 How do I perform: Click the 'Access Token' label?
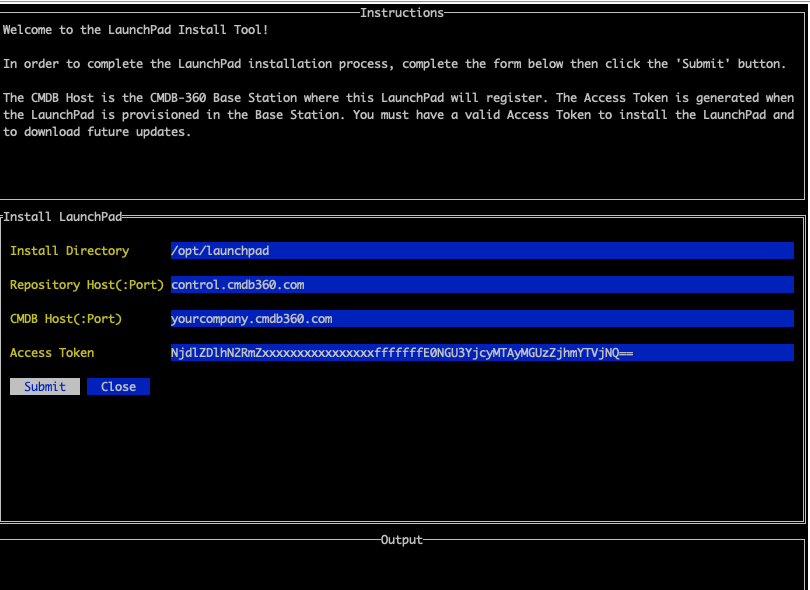click(52, 353)
